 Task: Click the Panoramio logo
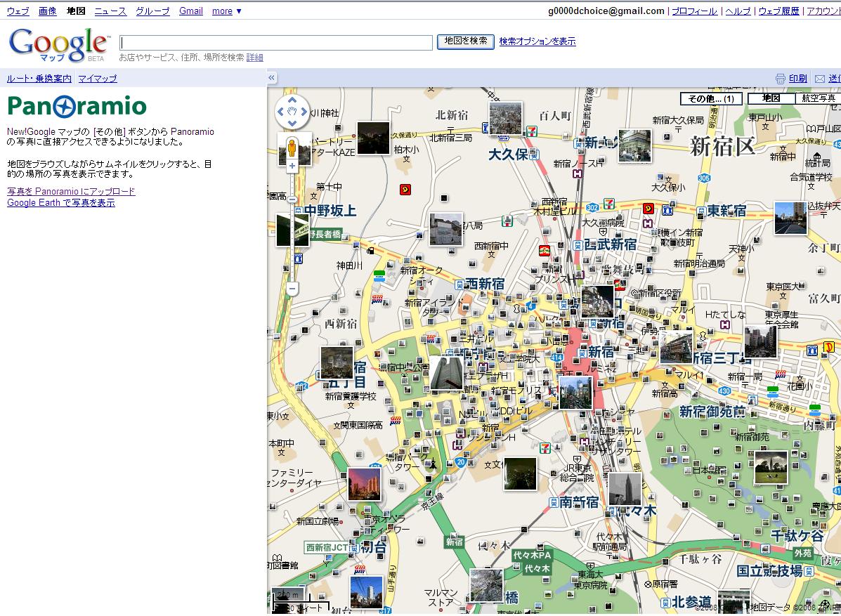77,106
